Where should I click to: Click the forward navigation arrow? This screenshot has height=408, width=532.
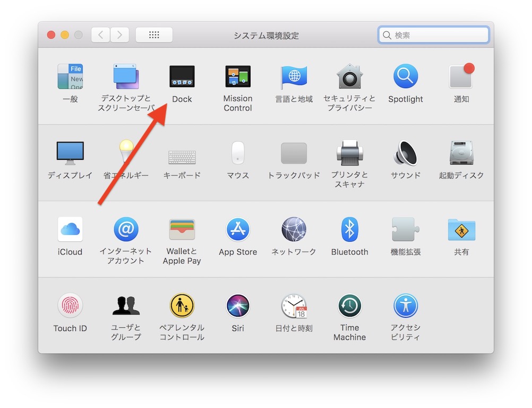pos(119,35)
